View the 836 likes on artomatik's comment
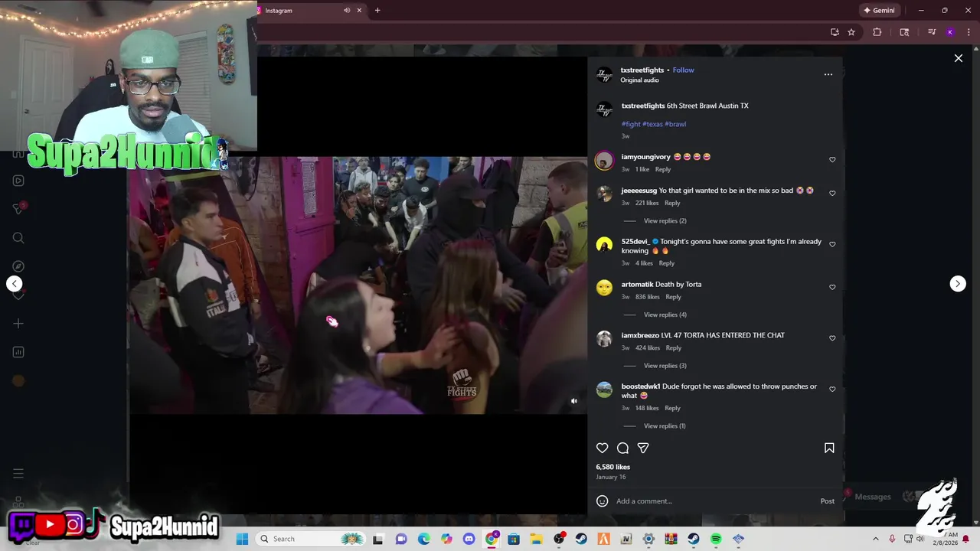The image size is (980, 551). click(x=647, y=297)
